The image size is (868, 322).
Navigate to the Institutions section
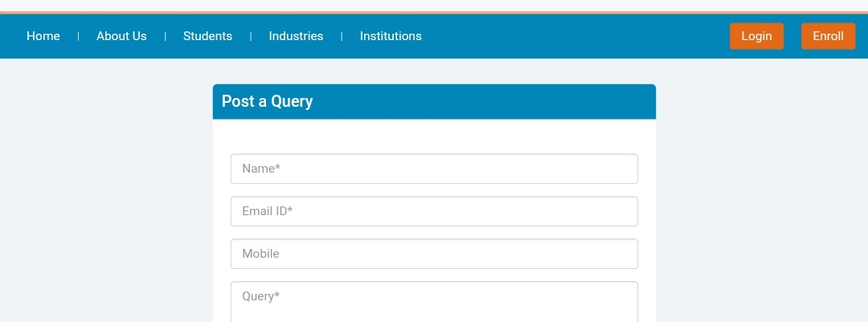click(x=391, y=36)
